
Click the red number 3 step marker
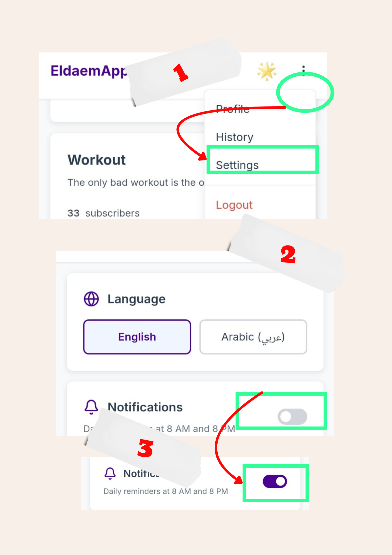pos(145,448)
